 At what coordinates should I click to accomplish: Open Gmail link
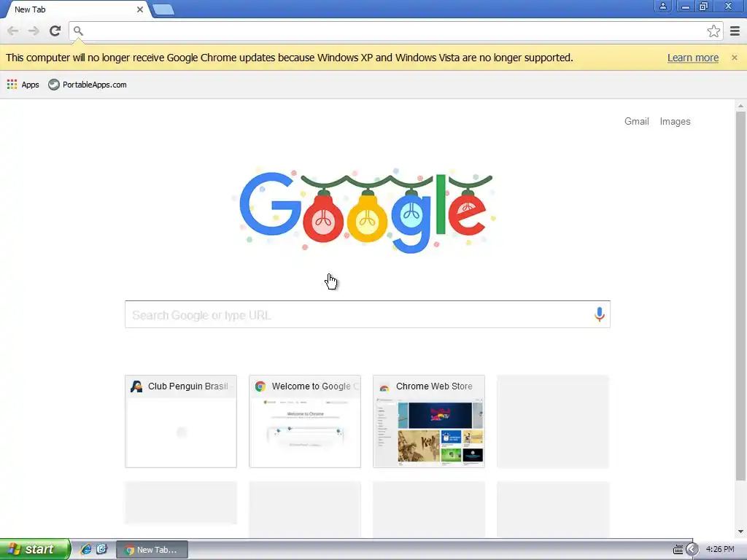(636, 122)
